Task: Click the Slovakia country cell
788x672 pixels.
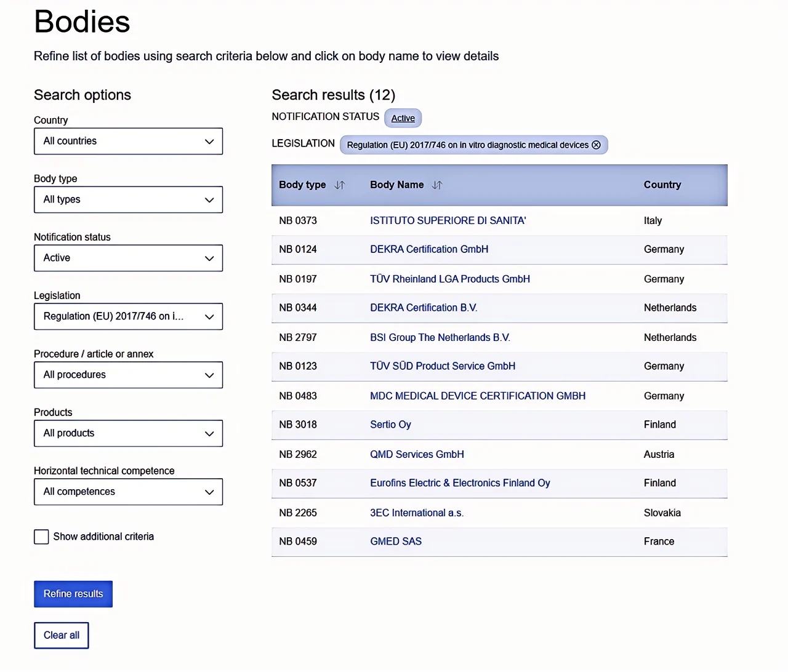Action: coord(662,513)
